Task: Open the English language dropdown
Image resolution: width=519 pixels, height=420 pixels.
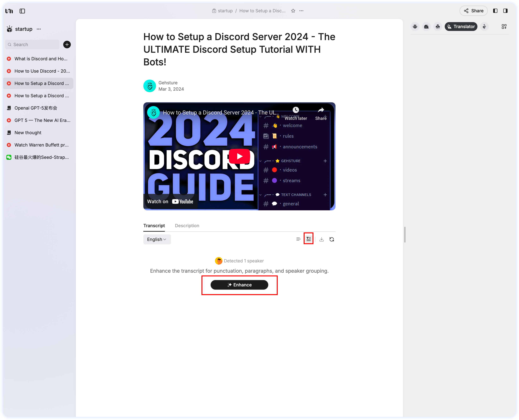Action: tap(157, 239)
